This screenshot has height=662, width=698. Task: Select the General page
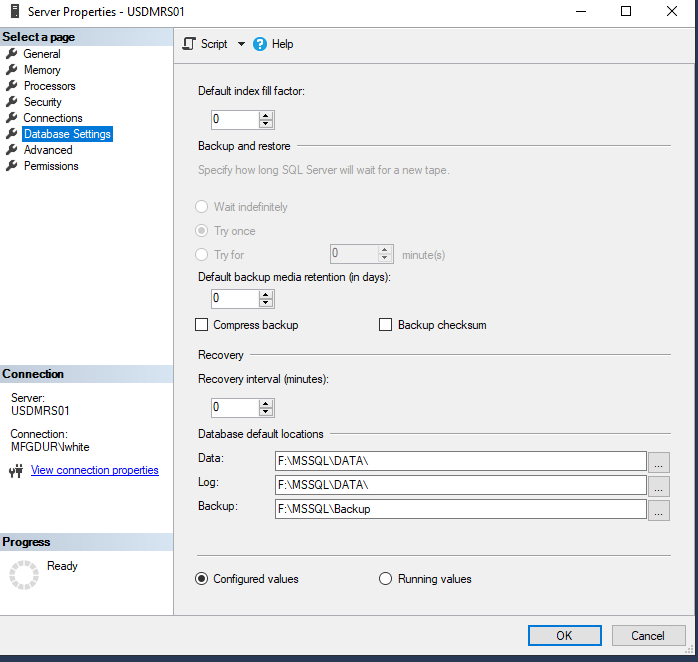point(42,54)
